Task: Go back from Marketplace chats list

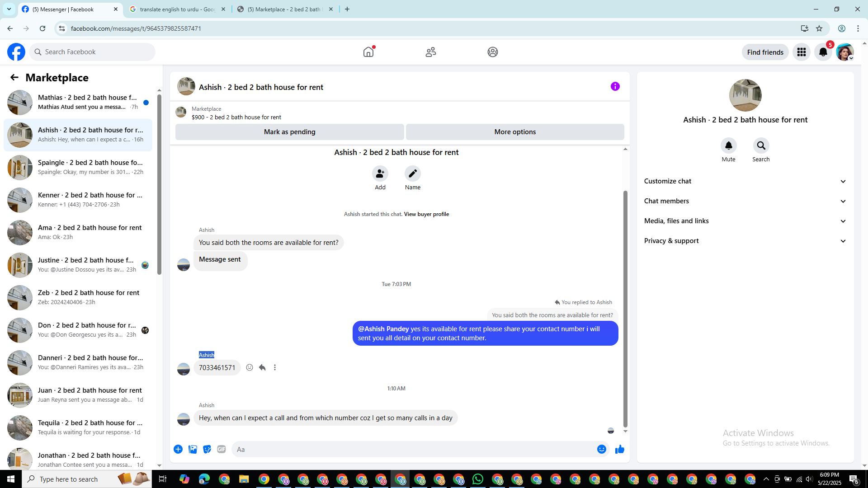Action: coord(14,77)
